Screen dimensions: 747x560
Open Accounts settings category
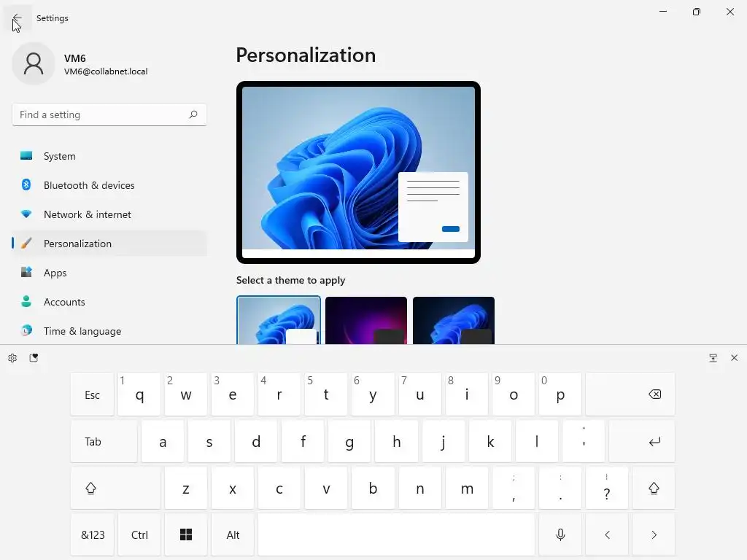click(x=109, y=302)
